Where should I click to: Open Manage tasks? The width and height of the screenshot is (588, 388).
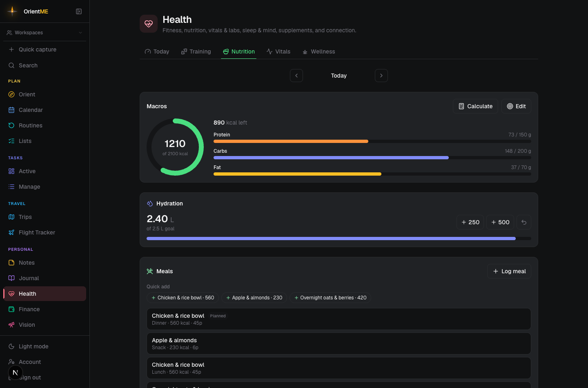click(x=45, y=187)
